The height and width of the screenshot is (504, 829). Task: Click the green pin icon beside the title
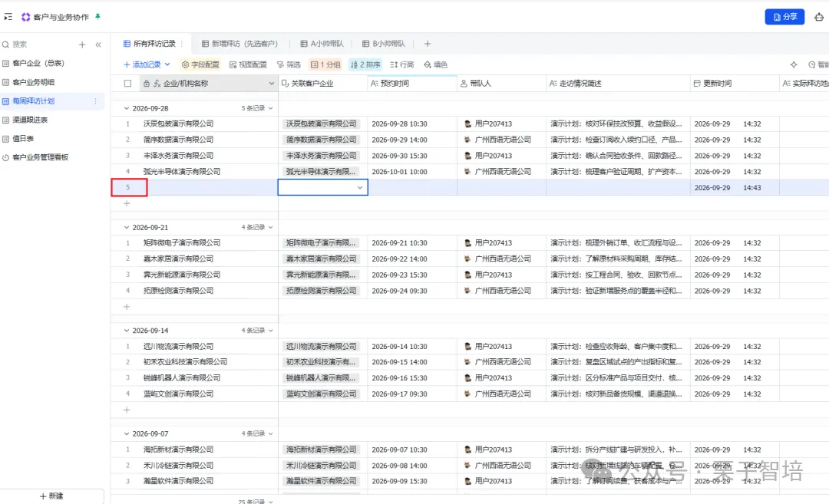click(97, 16)
